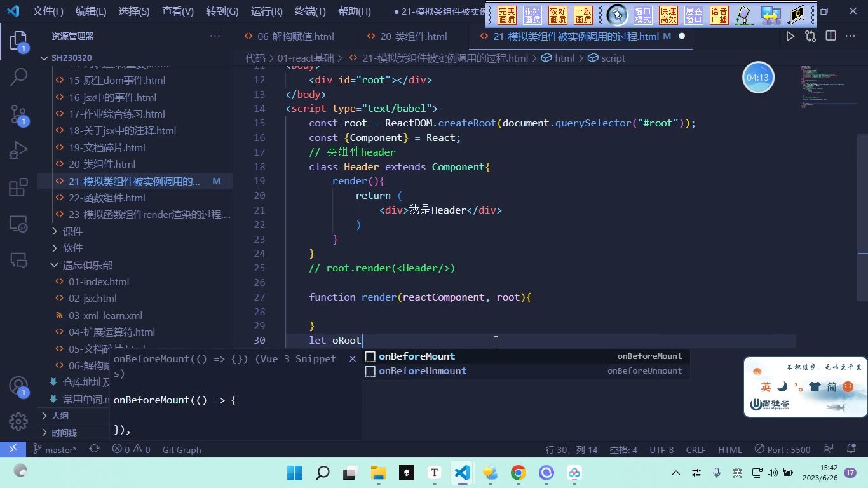This screenshot has height=488, width=868.
Task: Close the snippet details popup
Action: tap(353, 359)
